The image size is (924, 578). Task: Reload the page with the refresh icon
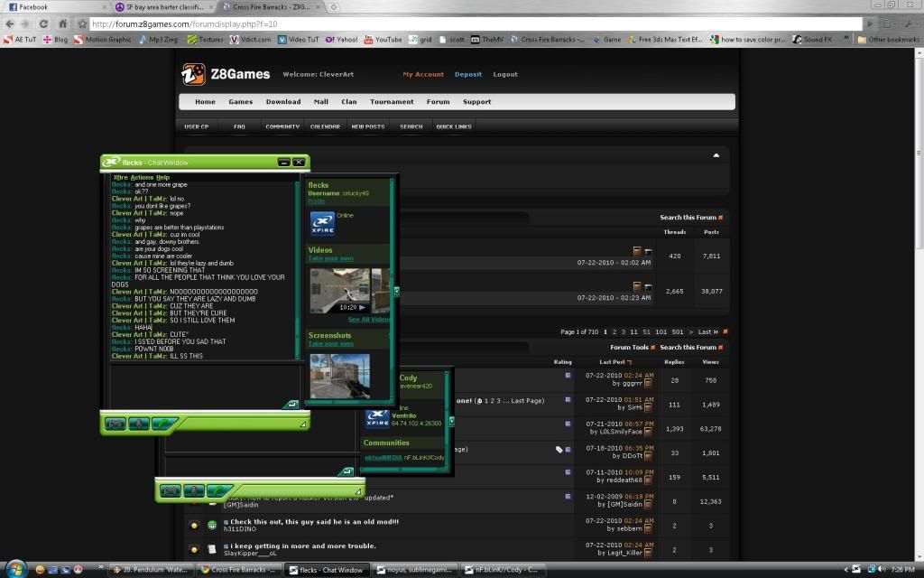point(62,23)
